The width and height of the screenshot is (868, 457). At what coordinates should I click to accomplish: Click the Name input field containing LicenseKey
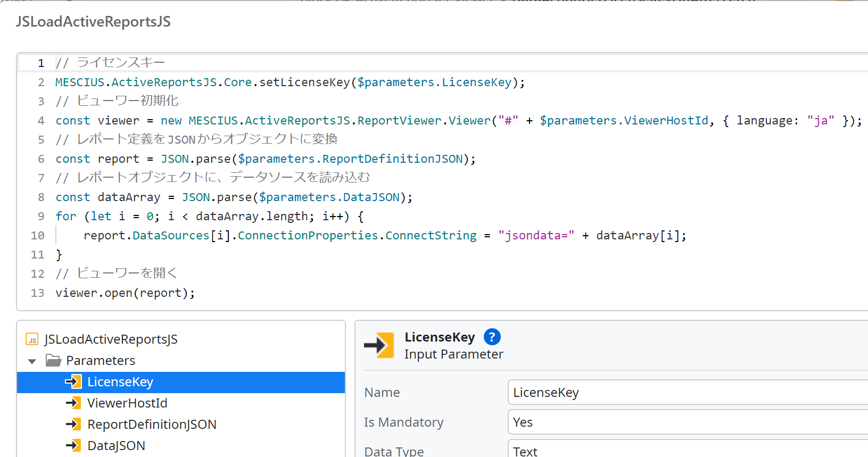(688, 393)
